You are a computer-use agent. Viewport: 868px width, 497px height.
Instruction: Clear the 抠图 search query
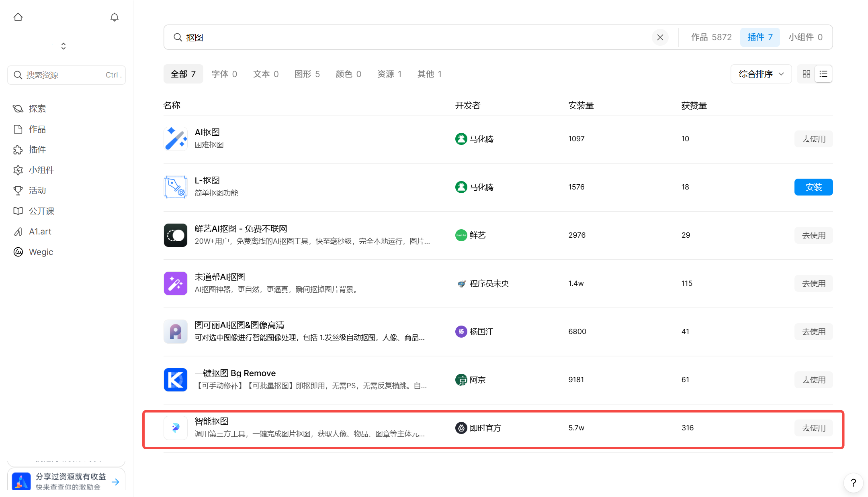point(660,37)
